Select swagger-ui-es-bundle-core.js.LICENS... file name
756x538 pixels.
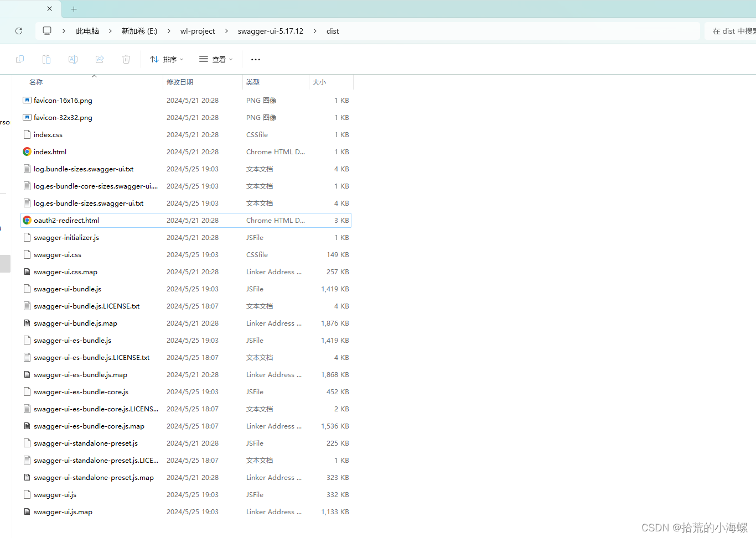[96, 409]
